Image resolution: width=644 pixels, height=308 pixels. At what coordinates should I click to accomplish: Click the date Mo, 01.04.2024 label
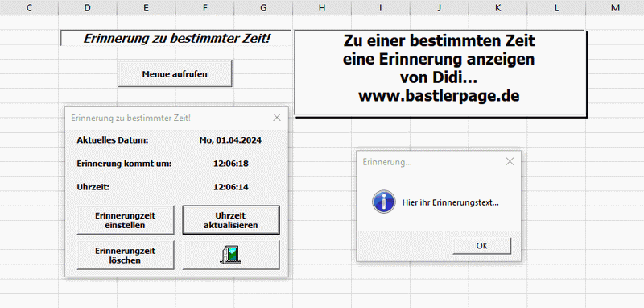230,140
